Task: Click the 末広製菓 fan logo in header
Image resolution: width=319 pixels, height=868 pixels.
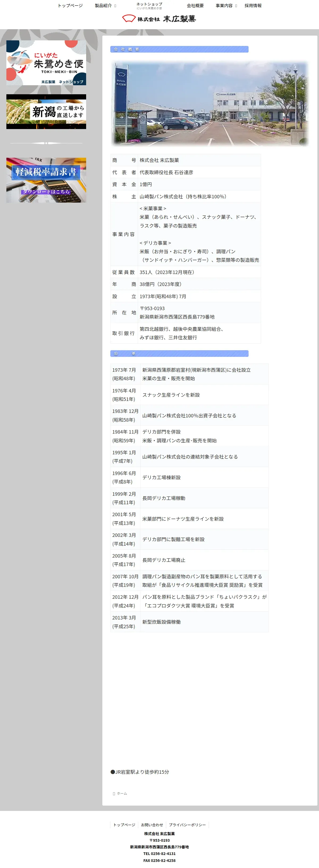Action: coord(159,19)
